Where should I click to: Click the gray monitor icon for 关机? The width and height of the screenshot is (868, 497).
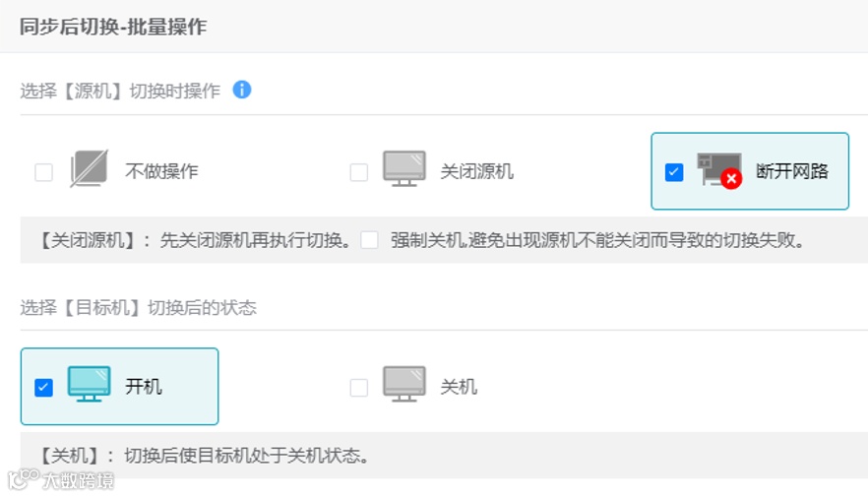pyautogui.click(x=403, y=385)
